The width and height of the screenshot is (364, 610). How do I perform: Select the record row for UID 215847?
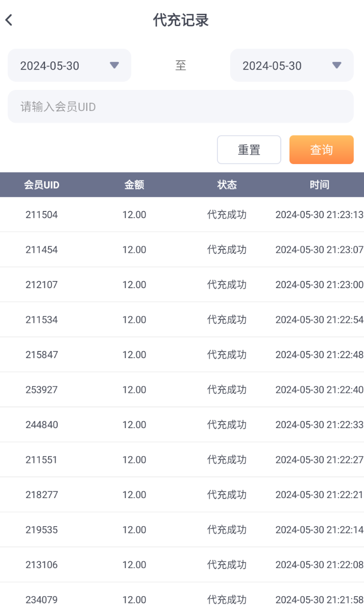tap(182, 355)
